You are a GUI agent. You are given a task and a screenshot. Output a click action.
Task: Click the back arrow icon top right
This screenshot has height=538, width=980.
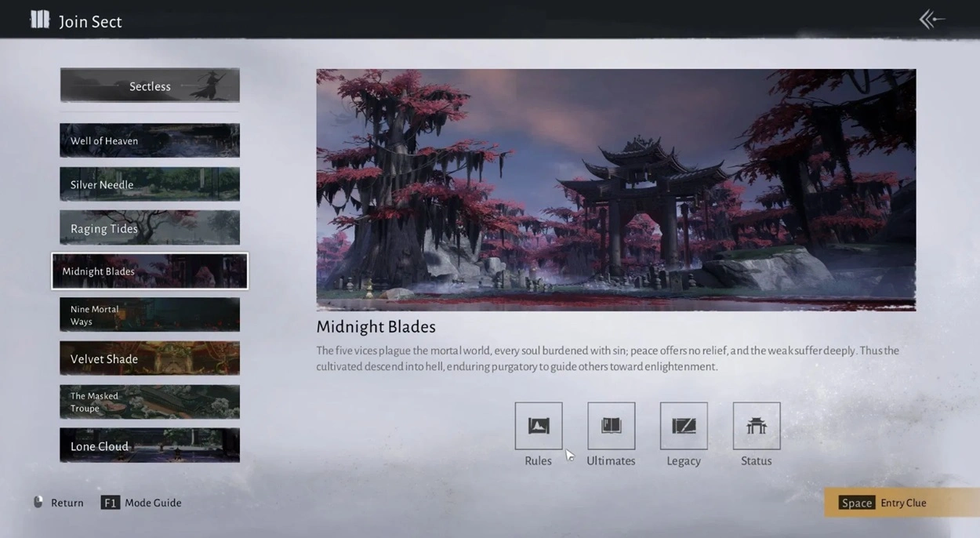pyautogui.click(x=931, y=20)
